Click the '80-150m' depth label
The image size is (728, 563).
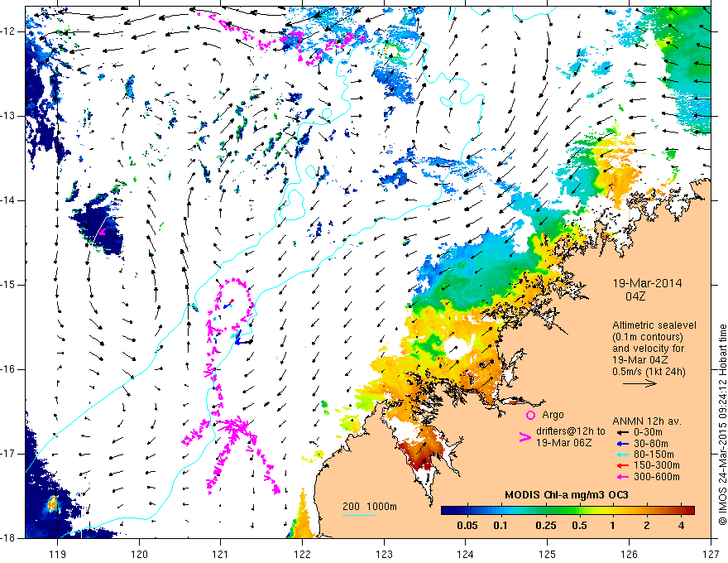click(654, 455)
